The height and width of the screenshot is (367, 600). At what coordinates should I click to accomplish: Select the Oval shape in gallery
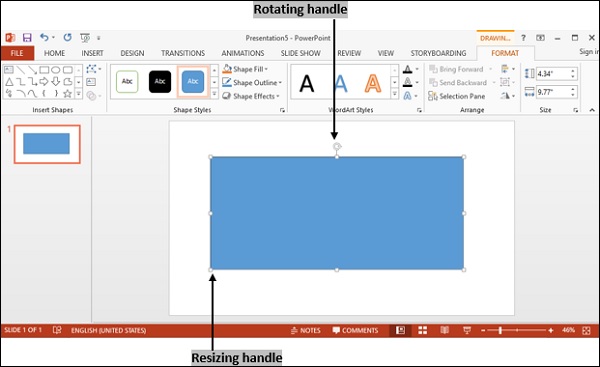[56, 70]
